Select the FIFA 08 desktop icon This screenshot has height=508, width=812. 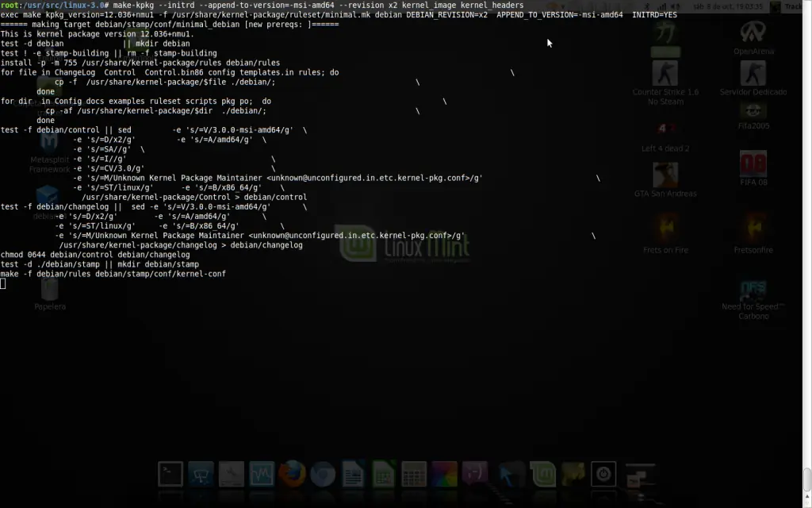pos(753,168)
